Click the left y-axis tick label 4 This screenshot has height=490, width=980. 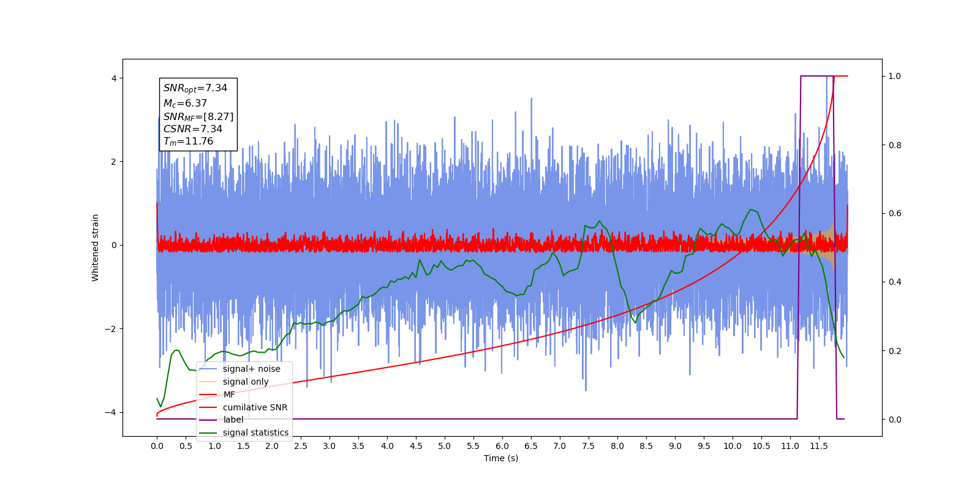point(114,78)
